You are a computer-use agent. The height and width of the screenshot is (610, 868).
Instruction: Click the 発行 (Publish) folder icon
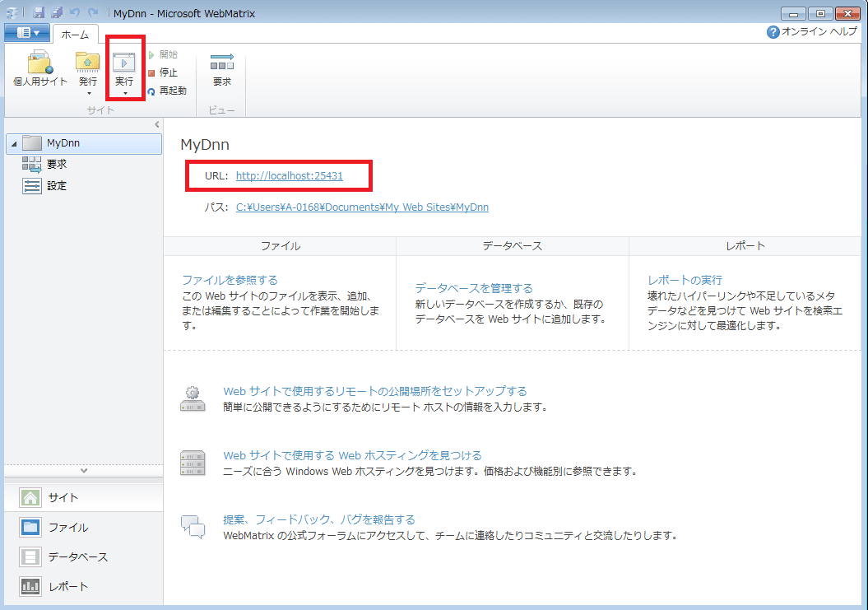87,62
